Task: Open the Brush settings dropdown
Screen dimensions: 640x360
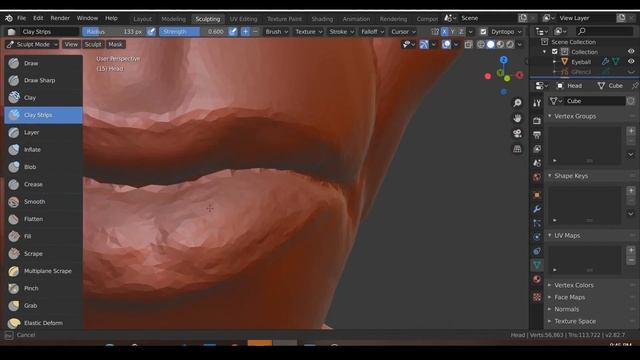Action: [277, 31]
